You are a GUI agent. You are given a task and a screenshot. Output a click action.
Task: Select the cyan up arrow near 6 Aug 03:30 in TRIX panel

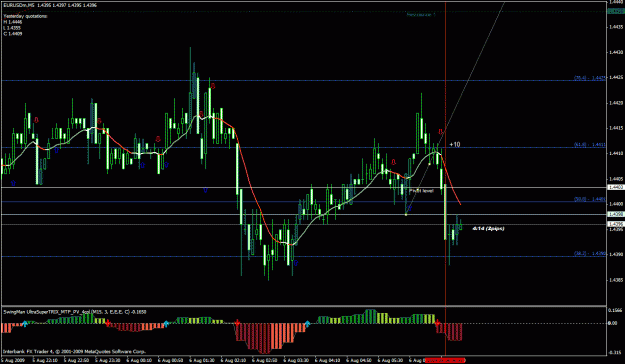click(x=307, y=323)
